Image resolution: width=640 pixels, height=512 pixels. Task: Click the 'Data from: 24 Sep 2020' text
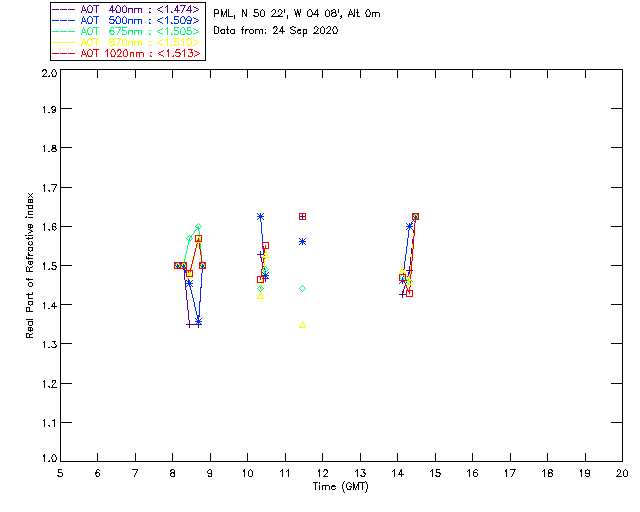pos(276,31)
